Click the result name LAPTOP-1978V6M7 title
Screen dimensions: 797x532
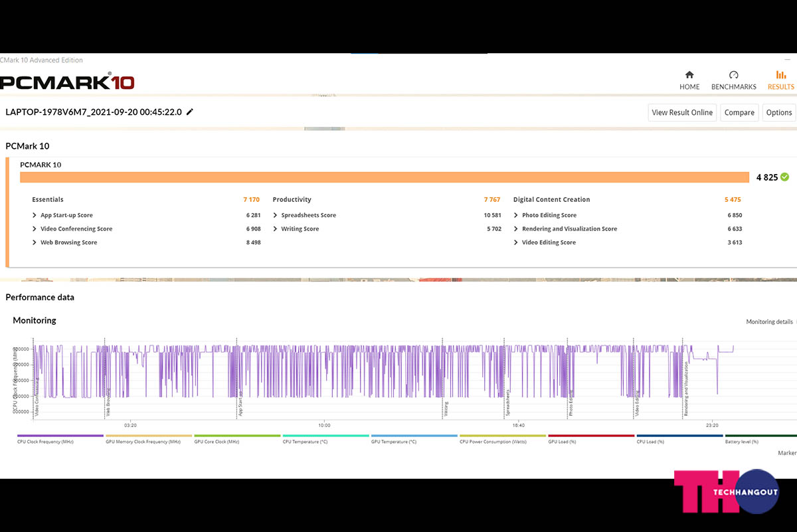click(x=94, y=112)
